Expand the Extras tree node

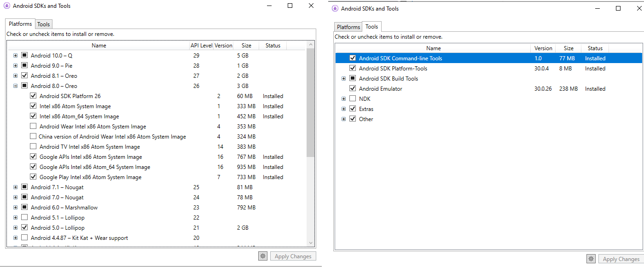[x=343, y=109]
